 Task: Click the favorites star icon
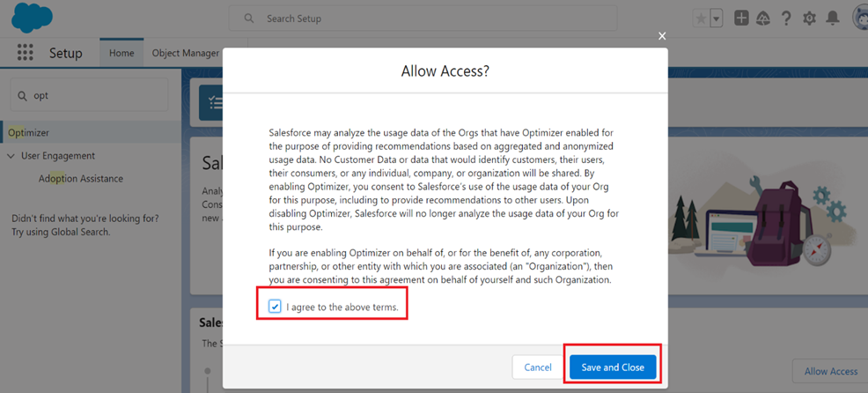(x=701, y=19)
